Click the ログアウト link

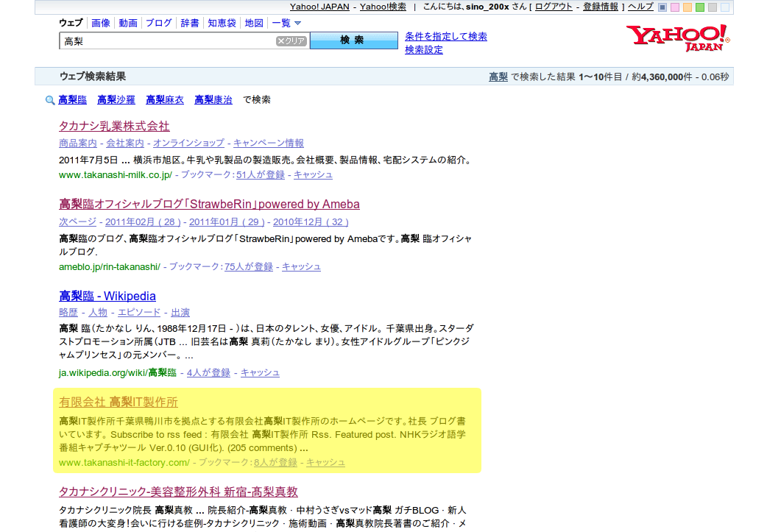point(554,7)
